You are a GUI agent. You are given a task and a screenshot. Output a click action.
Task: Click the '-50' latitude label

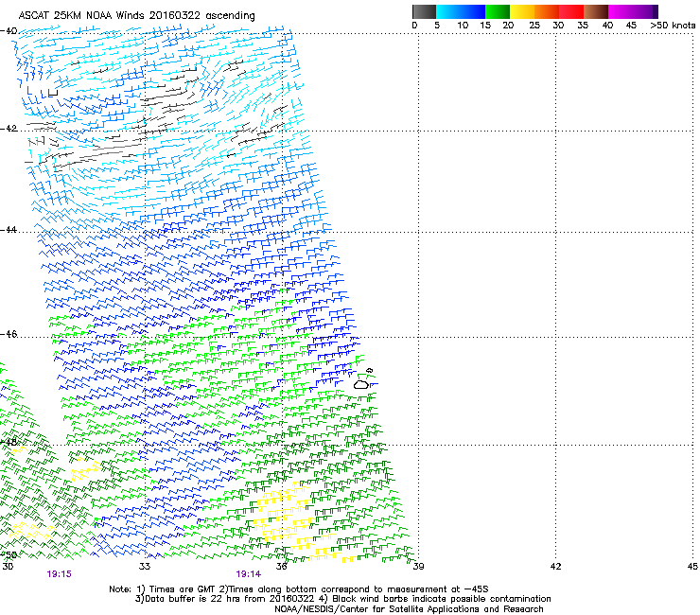tap(9, 554)
